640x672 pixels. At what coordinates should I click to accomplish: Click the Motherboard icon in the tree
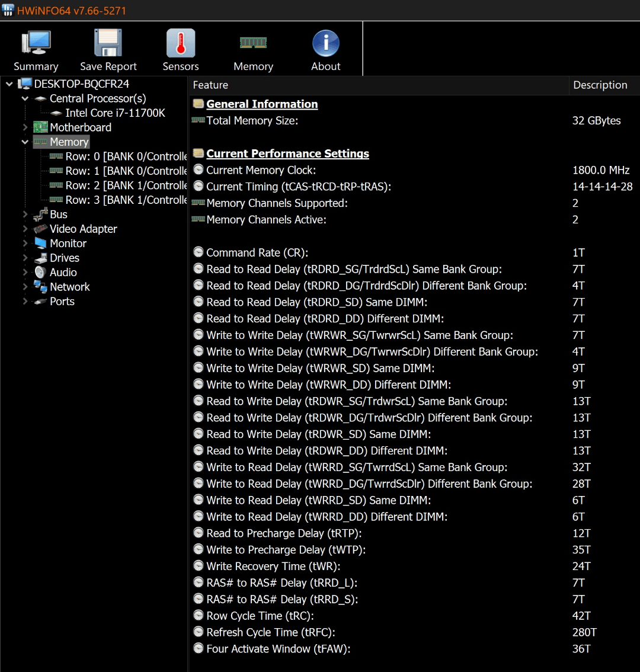coord(40,127)
